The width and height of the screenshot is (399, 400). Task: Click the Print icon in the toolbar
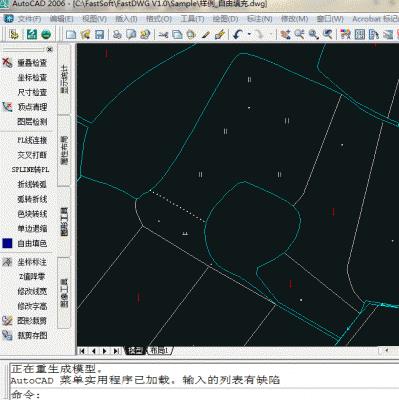click(x=117, y=34)
